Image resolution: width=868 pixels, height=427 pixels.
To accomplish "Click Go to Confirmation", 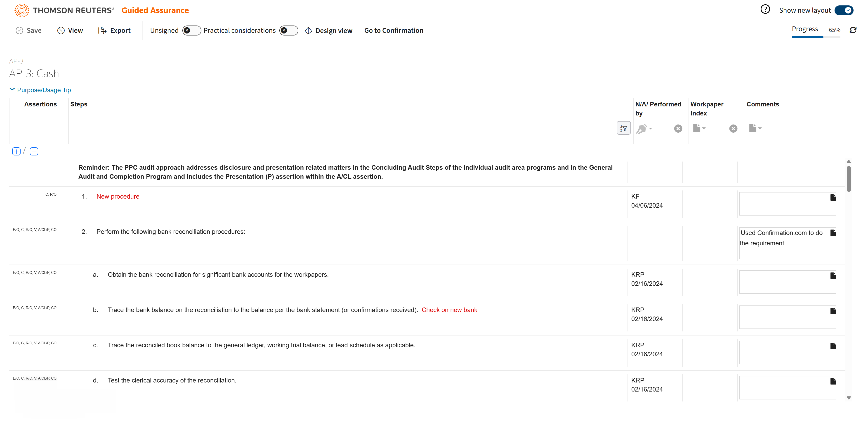I will pos(394,31).
